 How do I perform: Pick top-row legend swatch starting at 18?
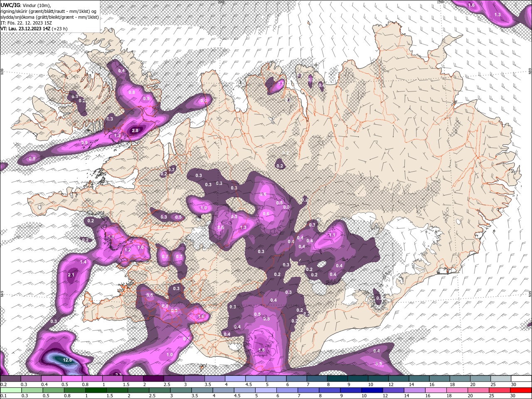(459, 378)
